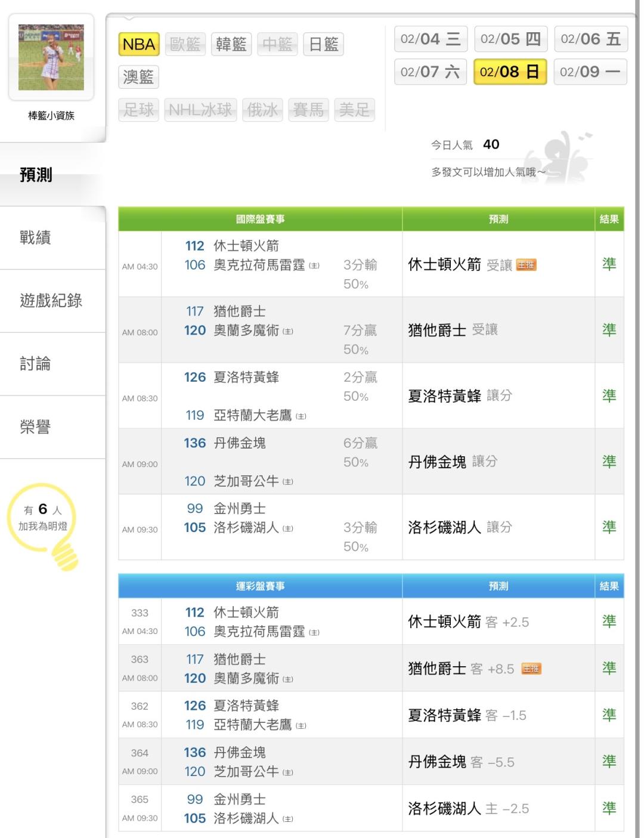Image resolution: width=644 pixels, height=838 pixels.
Task: Choose date 02/04 三
Action: [431, 39]
